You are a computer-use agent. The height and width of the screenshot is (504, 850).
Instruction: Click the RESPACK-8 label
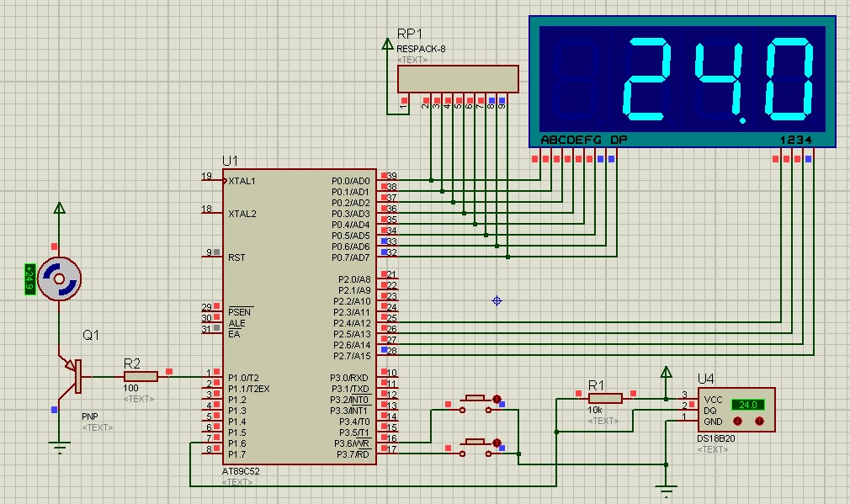click(x=421, y=49)
